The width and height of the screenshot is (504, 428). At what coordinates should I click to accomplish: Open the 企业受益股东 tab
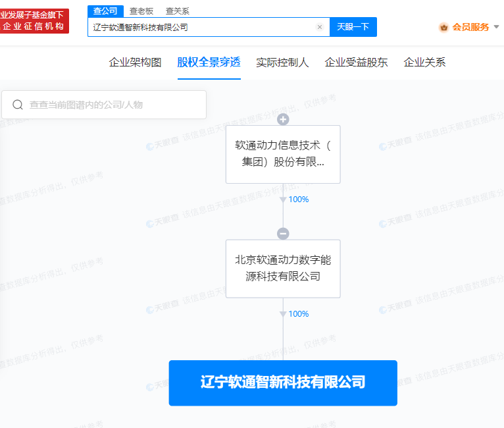(x=356, y=63)
